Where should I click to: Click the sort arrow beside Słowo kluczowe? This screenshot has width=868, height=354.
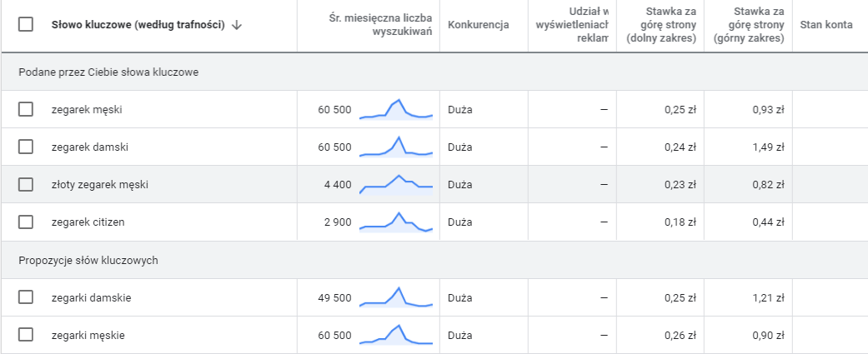[237, 25]
